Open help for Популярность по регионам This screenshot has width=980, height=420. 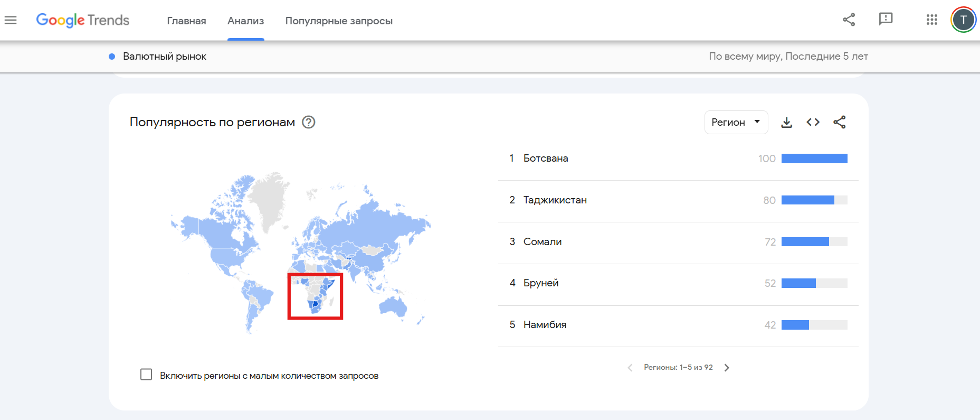pos(308,123)
